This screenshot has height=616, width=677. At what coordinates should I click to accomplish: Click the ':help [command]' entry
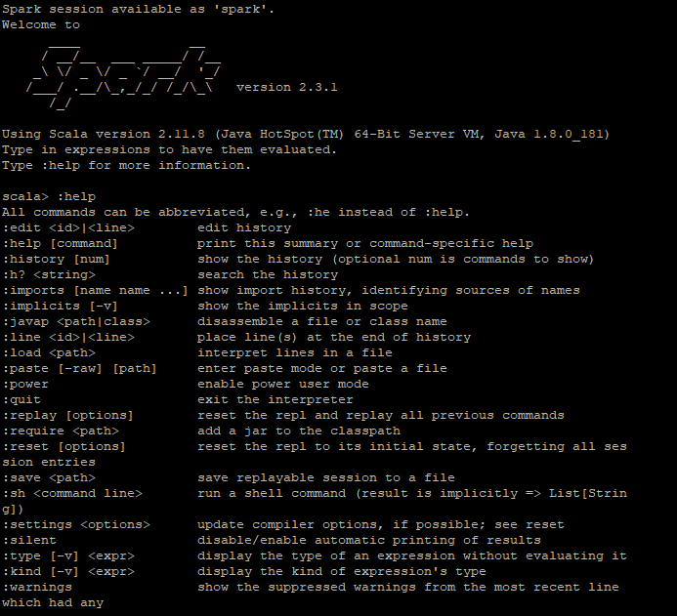60,244
